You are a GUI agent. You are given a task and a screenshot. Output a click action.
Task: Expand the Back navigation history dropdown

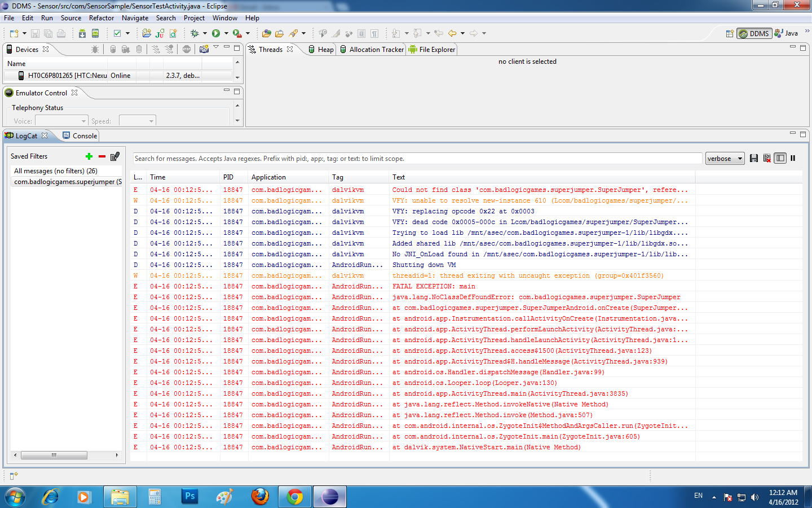[462, 33]
